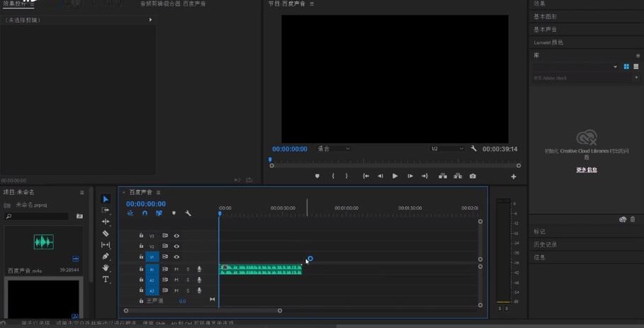Image resolution: width=644 pixels, height=328 pixels.
Task: Open the Adobe Stock search dropdown arrow
Action: tap(637, 78)
